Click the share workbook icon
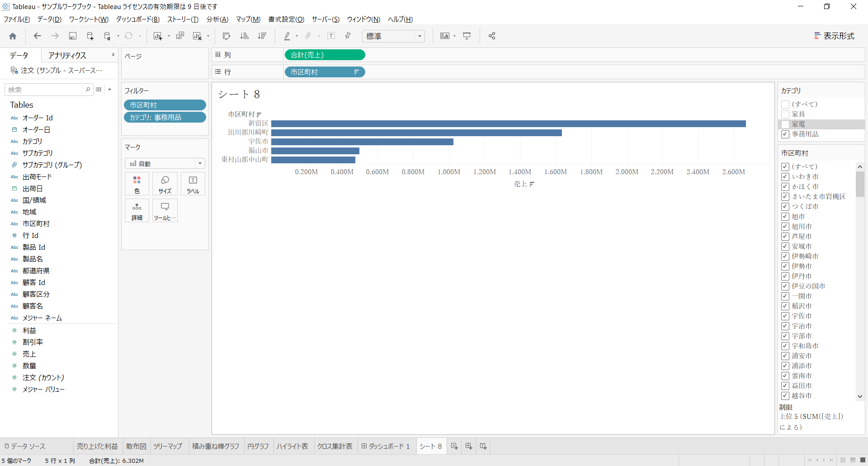868x466 pixels. click(x=492, y=36)
